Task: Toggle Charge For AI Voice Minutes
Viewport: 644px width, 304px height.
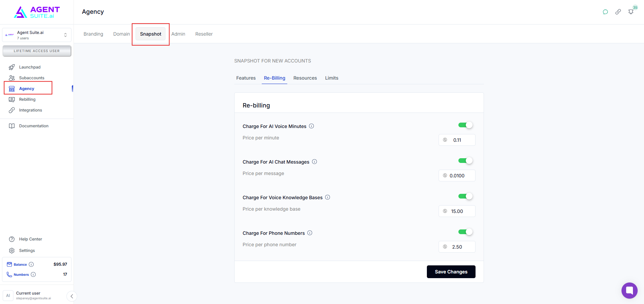Action: tap(465, 125)
